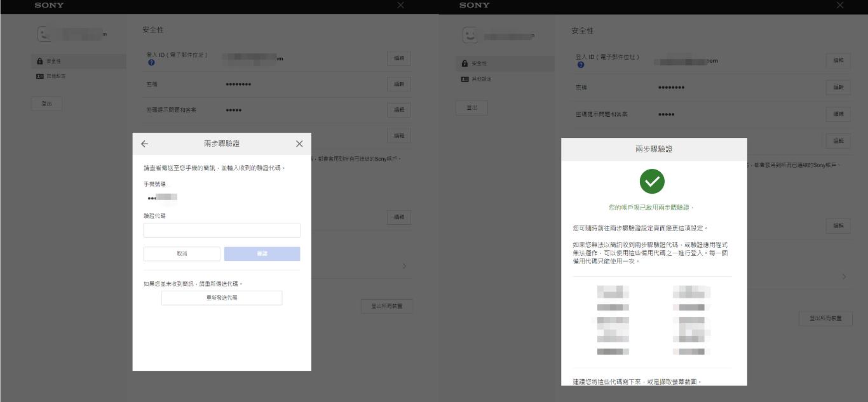Screen dimensions: 868x402
Task: Click the profile avatar in the left sidebar
Action: point(42,34)
